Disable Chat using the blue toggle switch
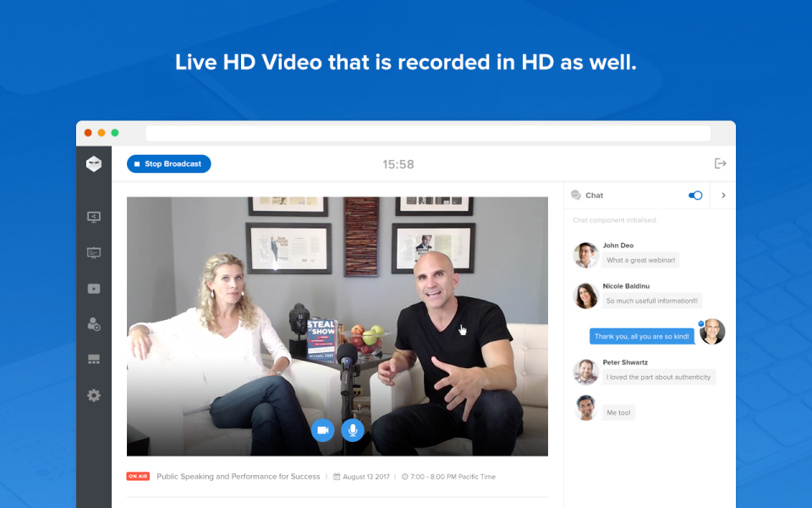Image resolution: width=812 pixels, height=508 pixels. coord(694,195)
